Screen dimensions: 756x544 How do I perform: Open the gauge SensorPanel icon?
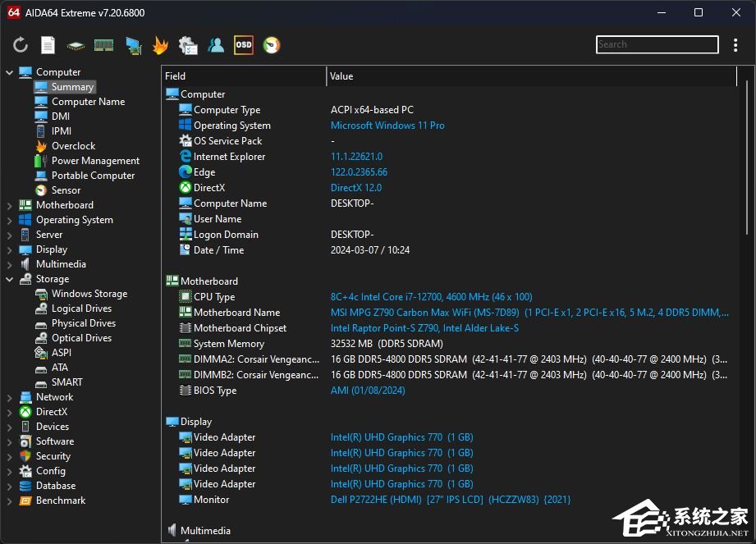(272, 45)
